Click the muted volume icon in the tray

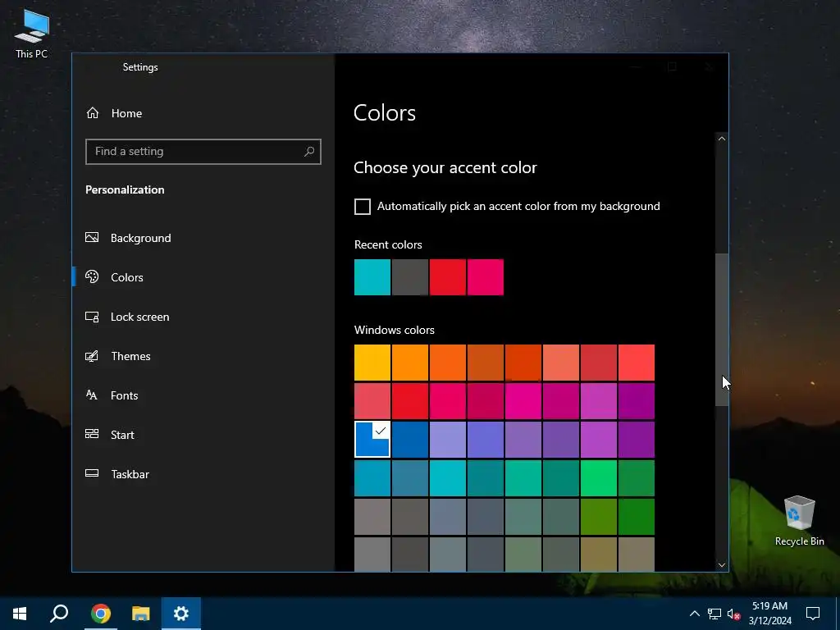click(733, 614)
